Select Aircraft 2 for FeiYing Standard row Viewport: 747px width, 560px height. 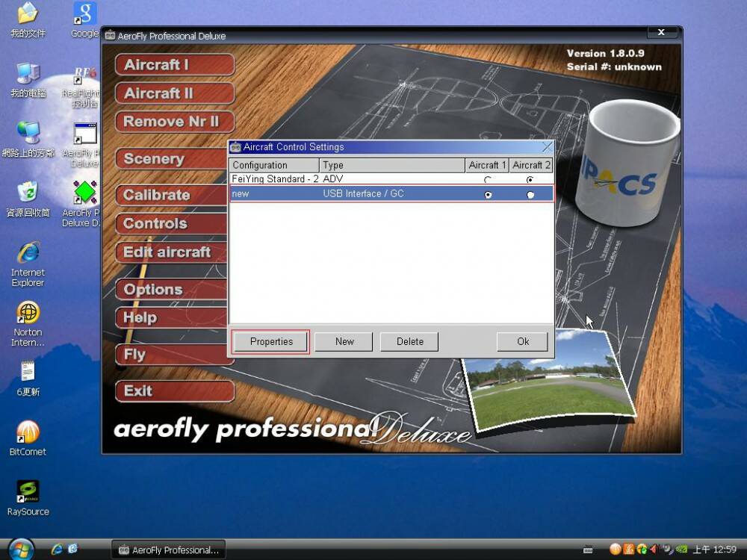click(530, 179)
